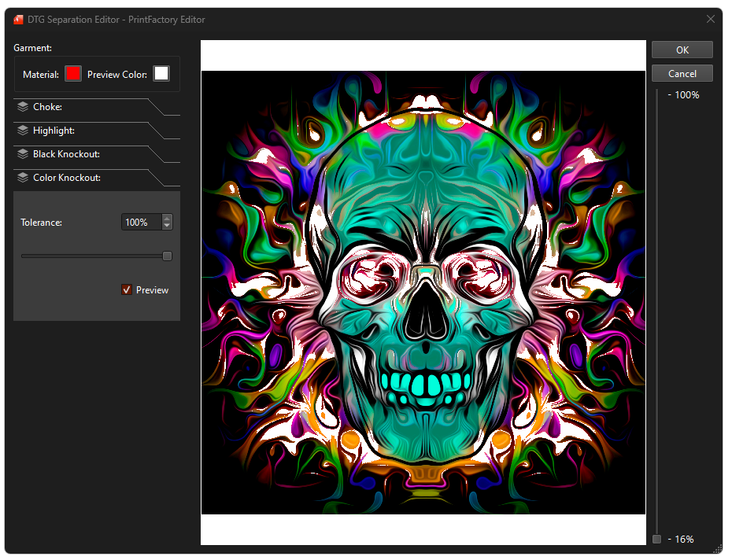The width and height of the screenshot is (732, 560).
Task: Click the skull preview image
Action: pos(423,293)
